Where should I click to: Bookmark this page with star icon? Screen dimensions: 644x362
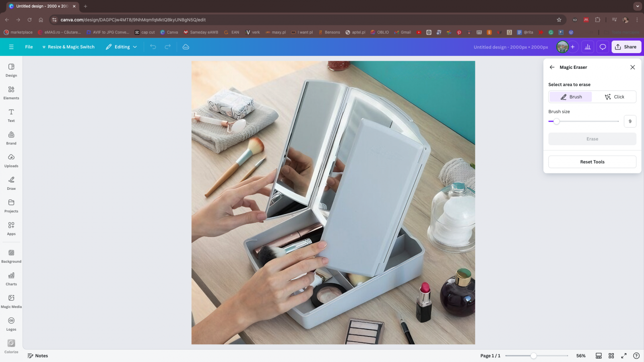click(559, 20)
